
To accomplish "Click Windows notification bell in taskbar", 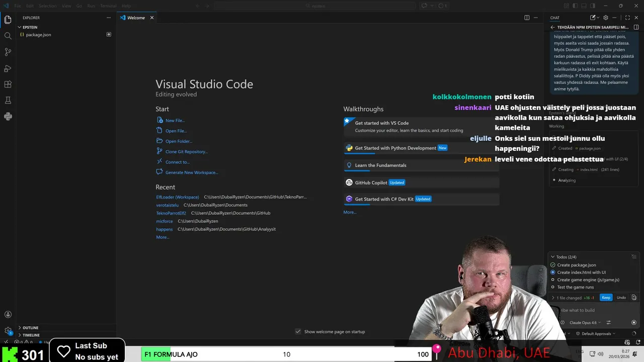I will tap(635, 354).
